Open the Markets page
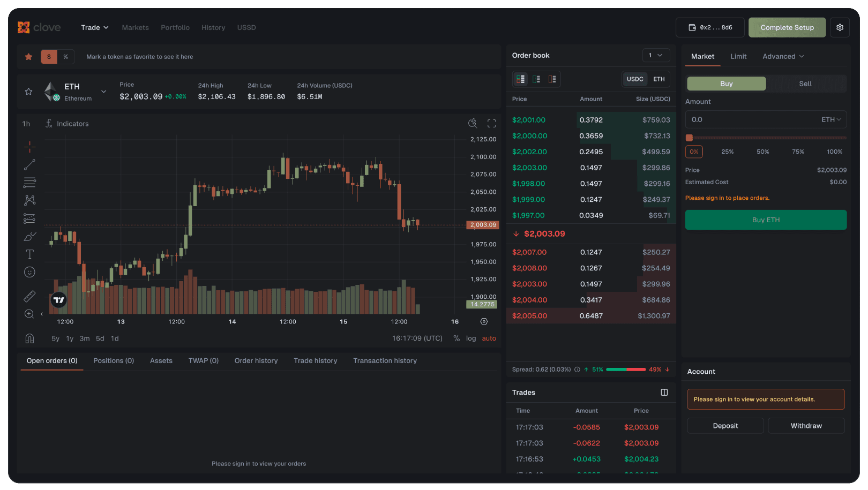Screen dimensions: 868x490 135,27
